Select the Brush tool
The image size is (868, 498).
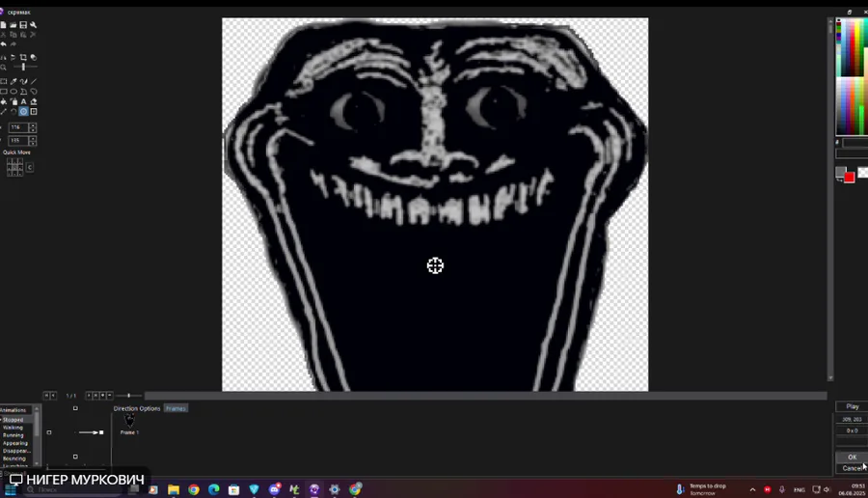(x=23, y=81)
